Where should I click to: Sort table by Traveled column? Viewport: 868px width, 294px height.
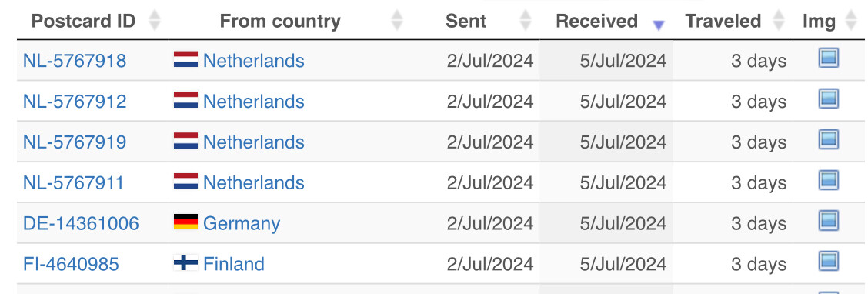click(733, 21)
